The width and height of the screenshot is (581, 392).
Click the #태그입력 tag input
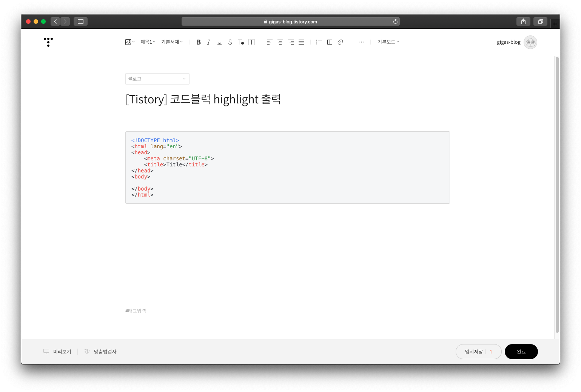pyautogui.click(x=136, y=311)
